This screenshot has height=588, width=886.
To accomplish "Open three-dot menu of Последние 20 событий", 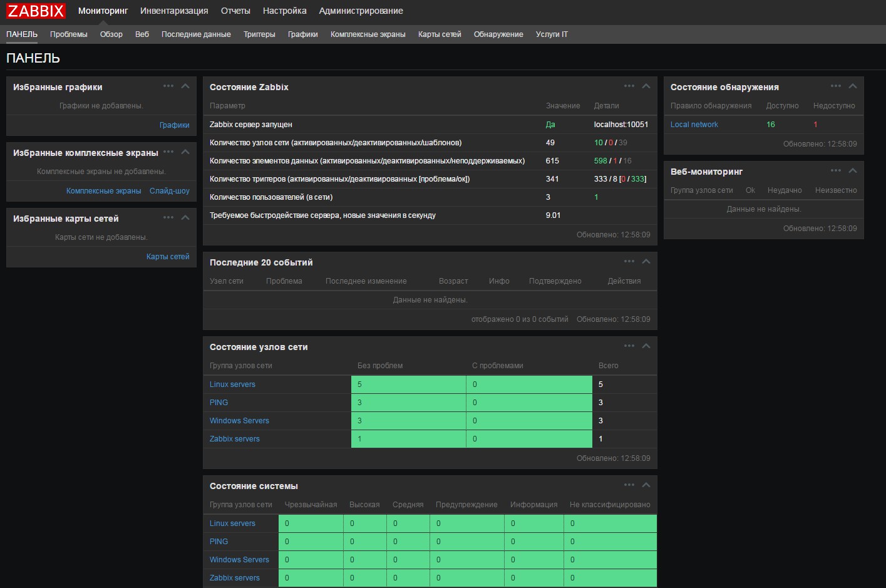I will point(629,262).
